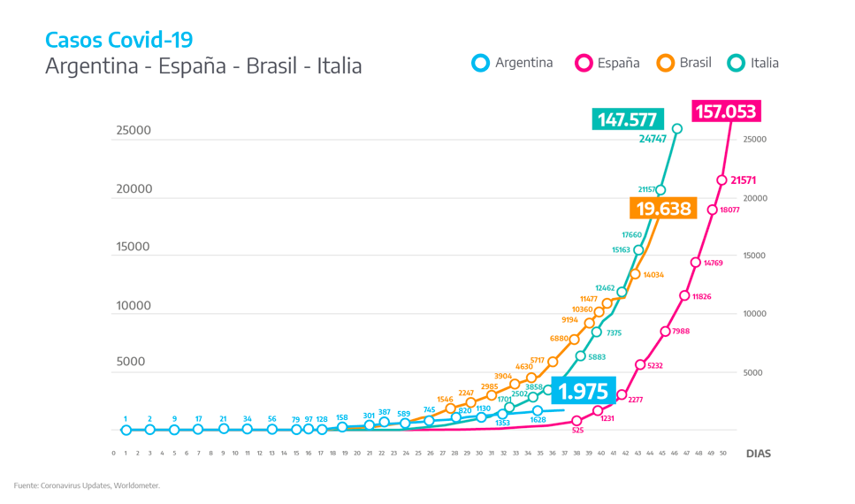Screen dimensions: 855x504
Task: Click the pink 157.053 total callout
Action: click(x=726, y=111)
